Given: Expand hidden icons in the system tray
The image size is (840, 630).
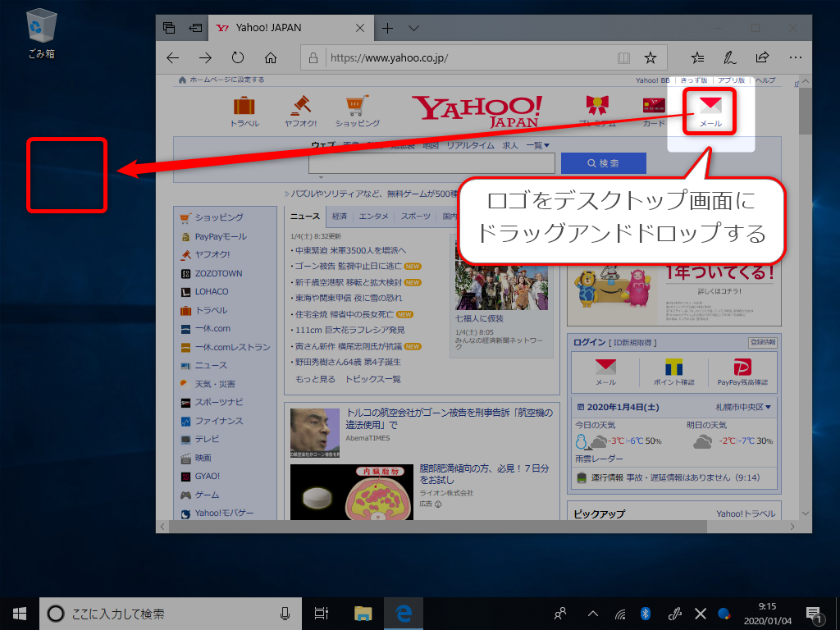Looking at the screenshot, I should coord(591,613).
